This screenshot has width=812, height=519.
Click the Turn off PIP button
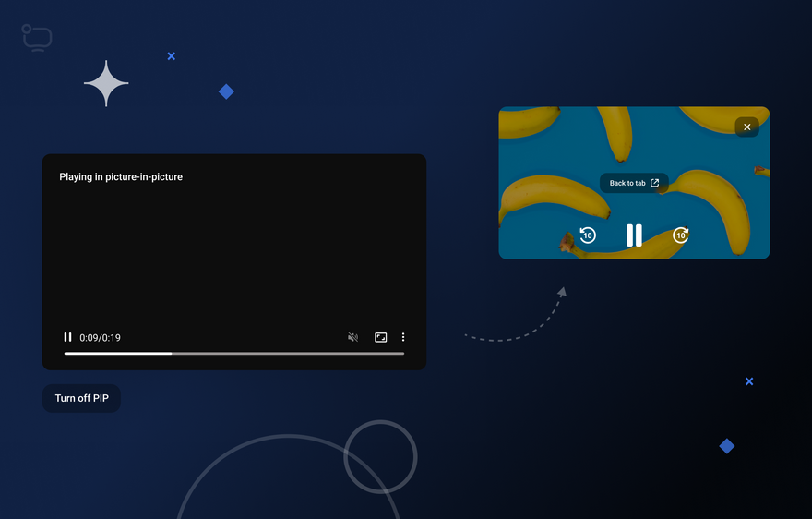81,398
